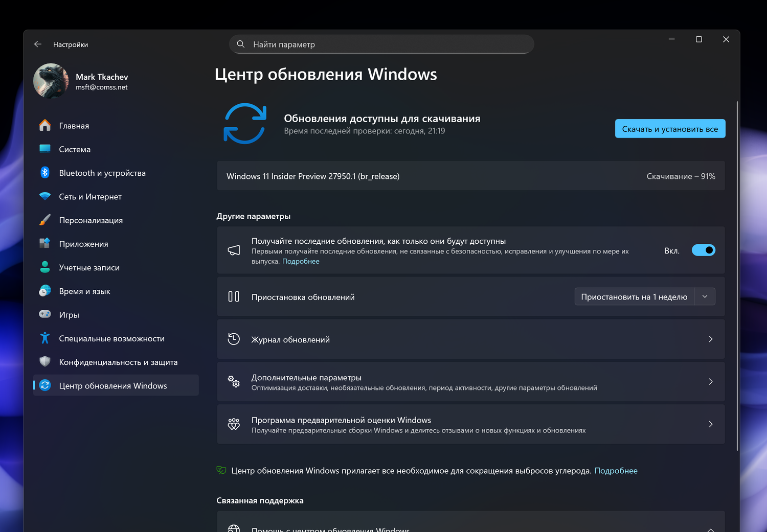This screenshot has width=767, height=532.
Task: Click Скачать и установить все
Action: click(670, 128)
